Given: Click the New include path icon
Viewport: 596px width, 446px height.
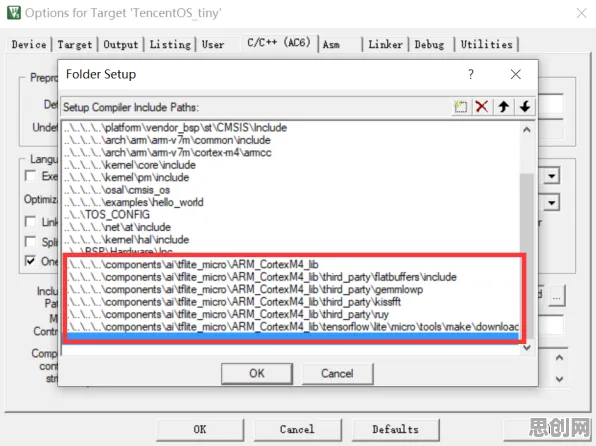Looking at the screenshot, I should pyautogui.click(x=461, y=107).
